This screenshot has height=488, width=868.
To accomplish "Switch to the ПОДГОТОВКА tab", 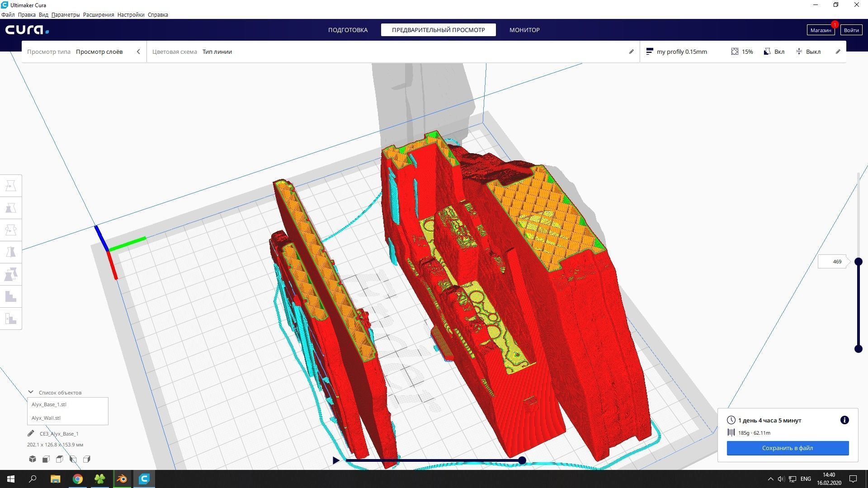I will pyautogui.click(x=348, y=30).
